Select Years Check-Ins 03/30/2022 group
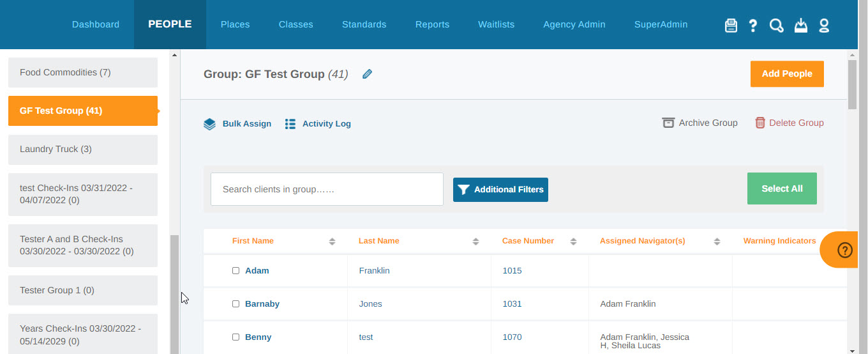 pos(83,334)
